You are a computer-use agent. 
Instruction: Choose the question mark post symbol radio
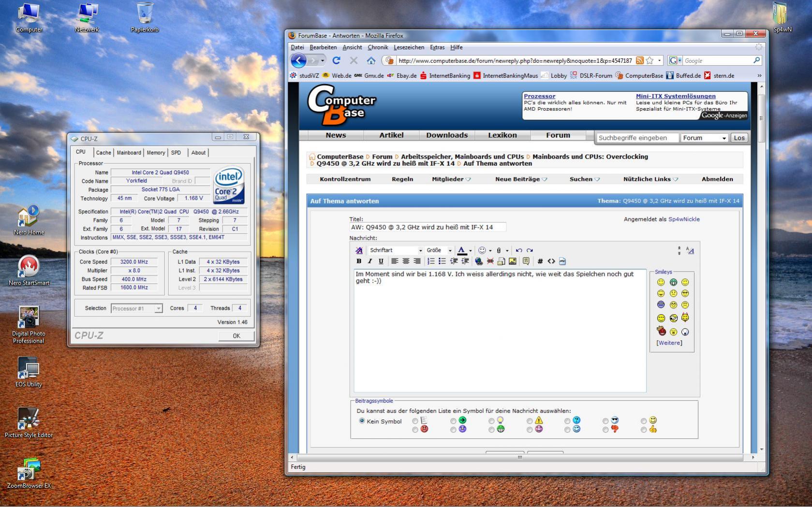pyautogui.click(x=567, y=421)
